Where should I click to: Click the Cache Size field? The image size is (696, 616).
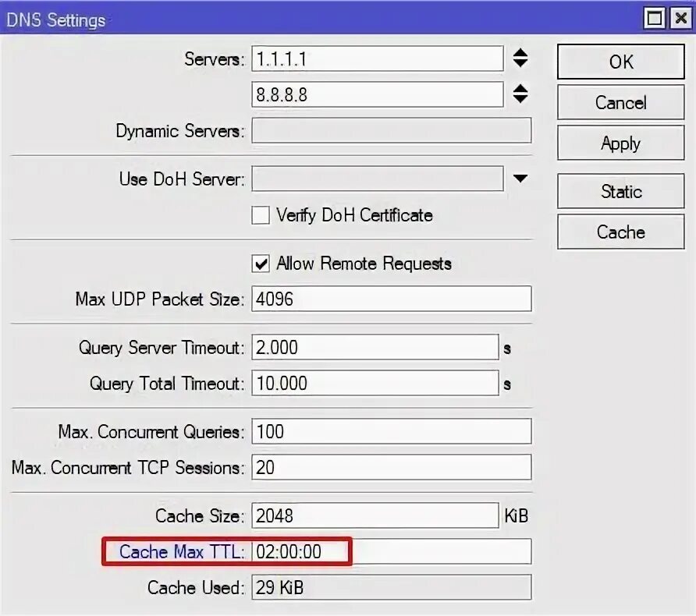375,515
